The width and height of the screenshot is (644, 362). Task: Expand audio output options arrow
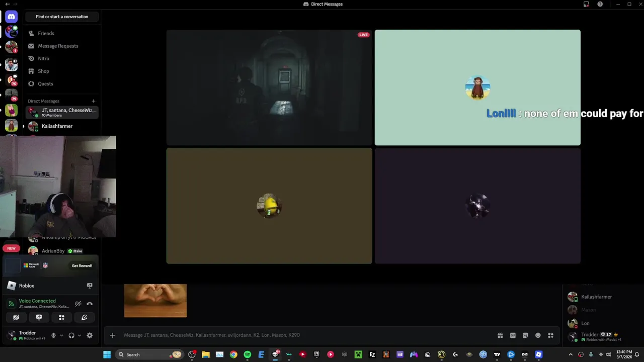coord(79,335)
